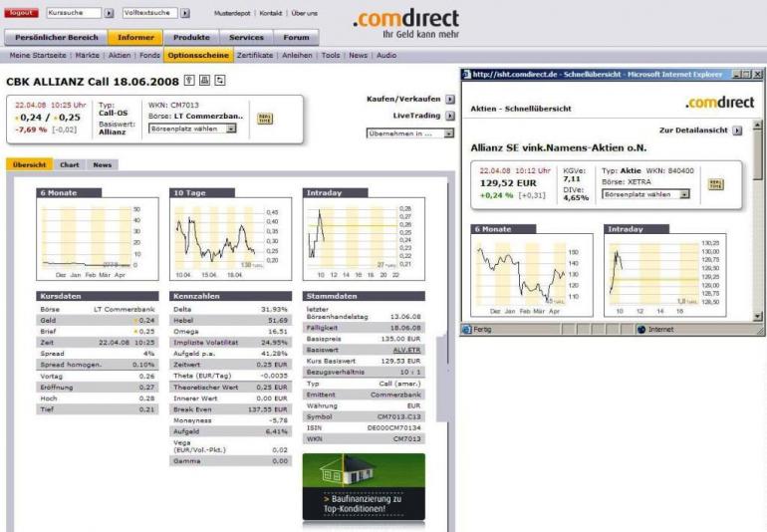The height and width of the screenshot is (532, 767).
Task: Select the News tab below quote box
Action: (103, 165)
